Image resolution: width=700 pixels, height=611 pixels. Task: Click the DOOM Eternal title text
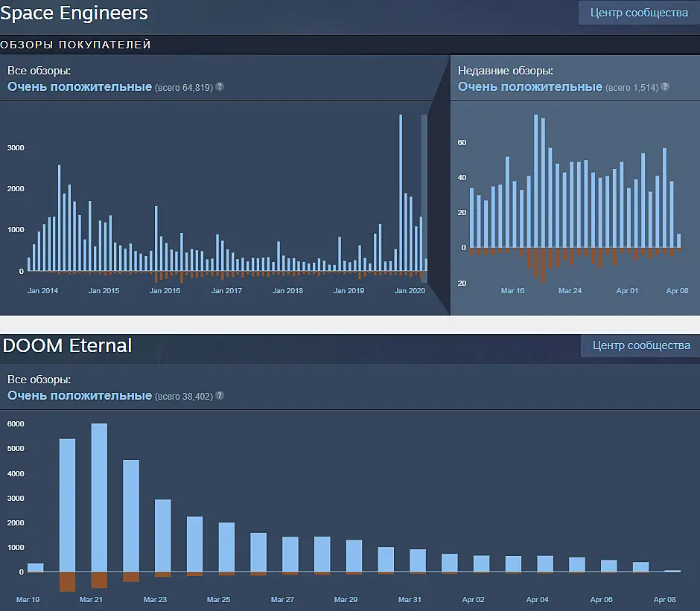[68, 345]
